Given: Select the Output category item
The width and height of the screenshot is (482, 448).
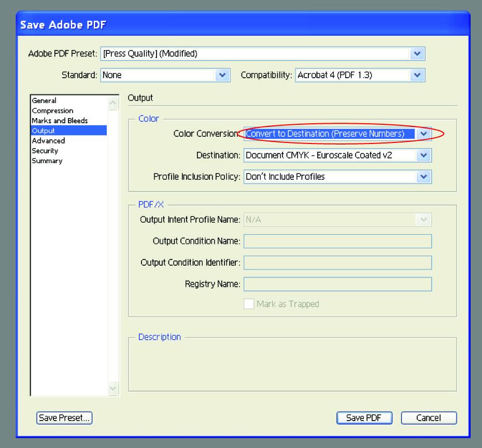Looking at the screenshot, I should pos(69,131).
